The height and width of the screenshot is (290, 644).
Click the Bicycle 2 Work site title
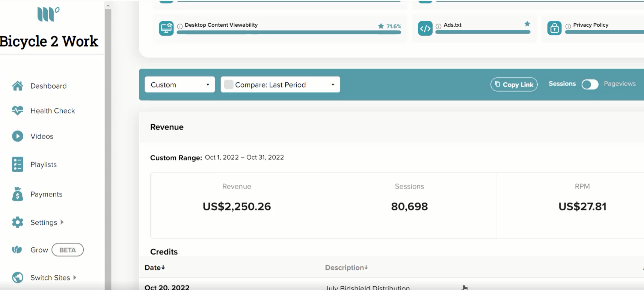[49, 41]
